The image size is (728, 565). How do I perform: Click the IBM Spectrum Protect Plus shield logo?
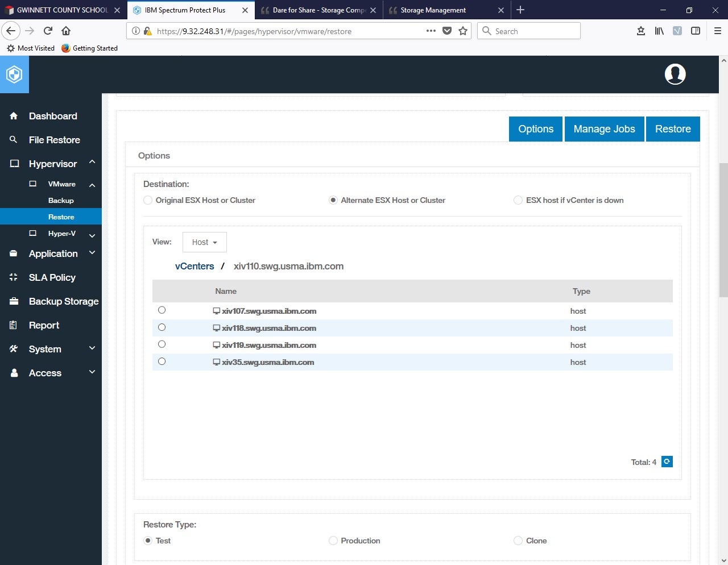[x=14, y=74]
